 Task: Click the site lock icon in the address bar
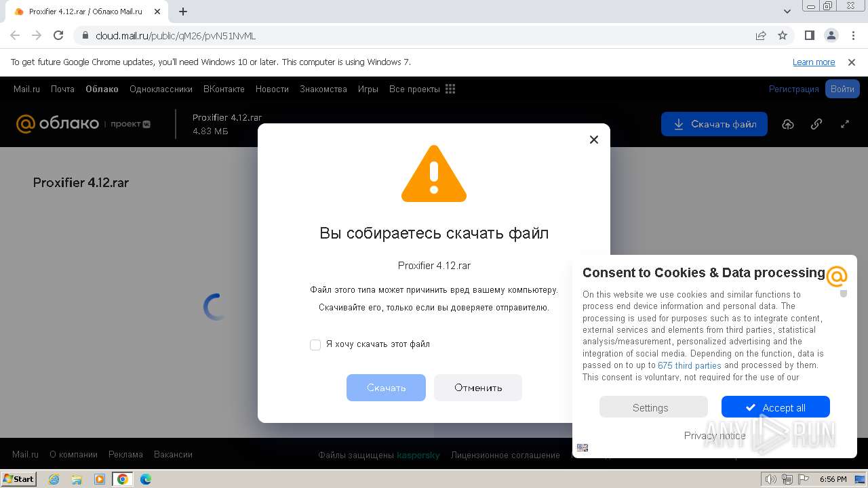(x=85, y=35)
